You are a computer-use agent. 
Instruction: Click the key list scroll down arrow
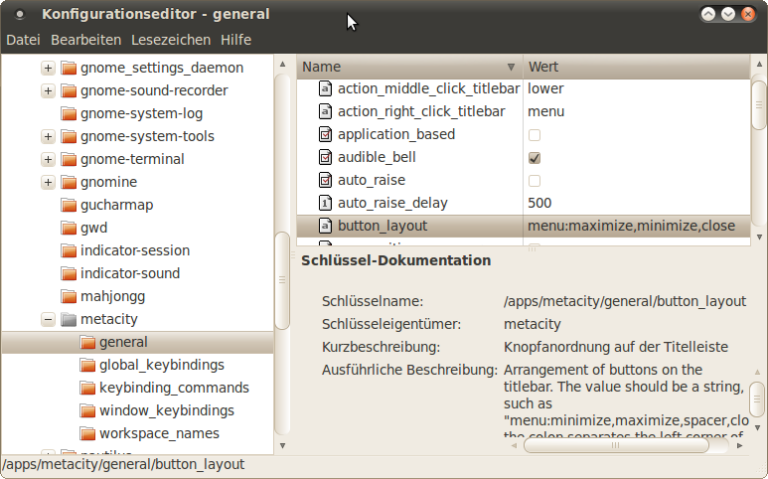pyautogui.click(x=759, y=237)
